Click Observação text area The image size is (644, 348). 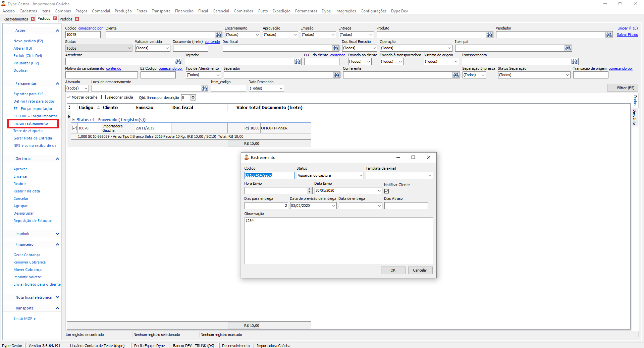point(338,241)
